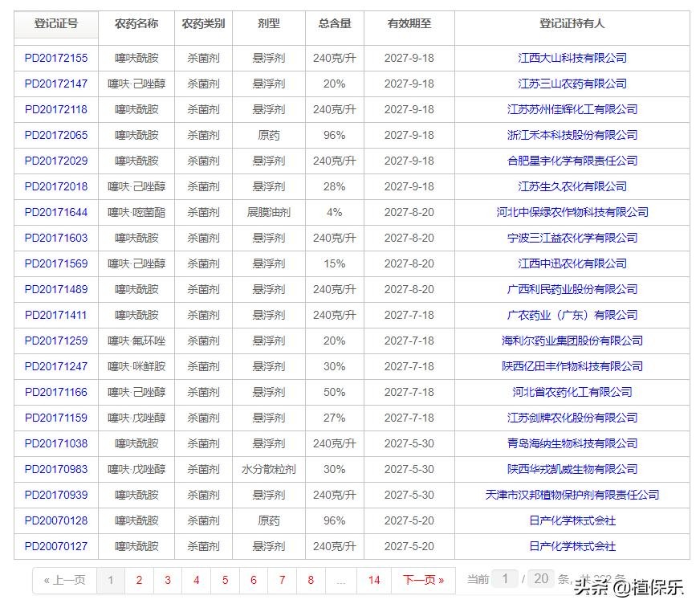Click 下一页 next page button

click(423, 580)
